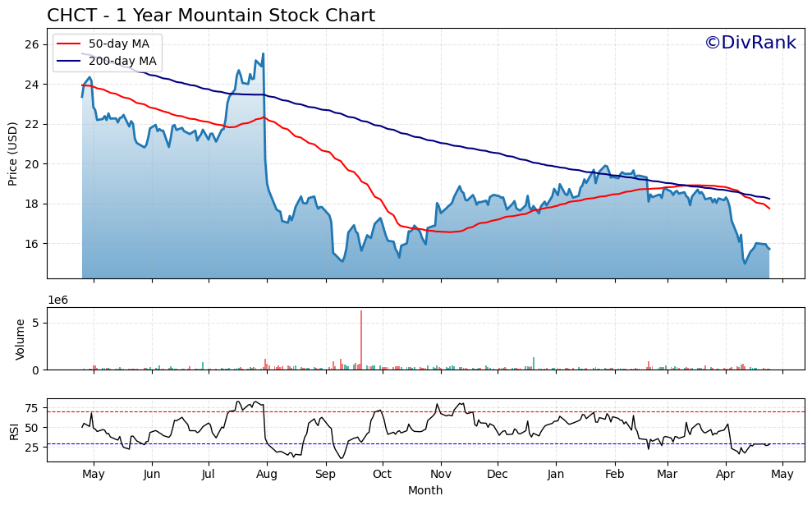Select the 200-day MA legend label
Screen dimensions: 812x505
click(x=122, y=61)
